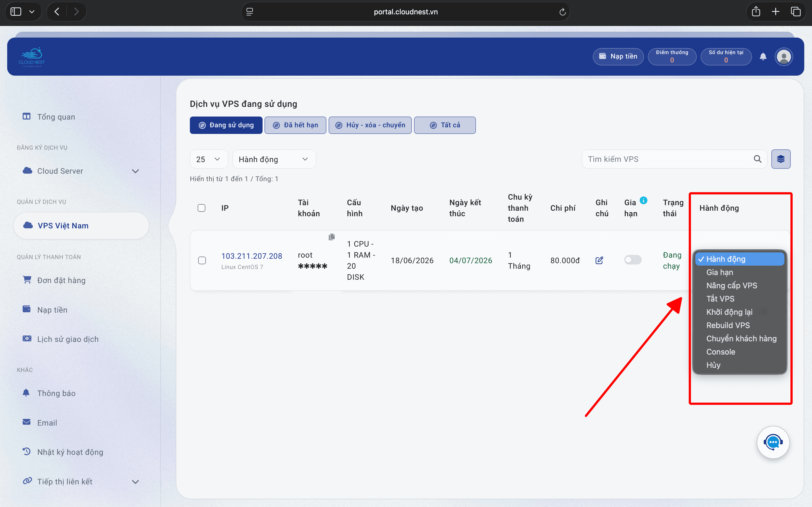Select all VPS with header checkbox
The height and width of the screenshot is (507, 812).
point(201,208)
